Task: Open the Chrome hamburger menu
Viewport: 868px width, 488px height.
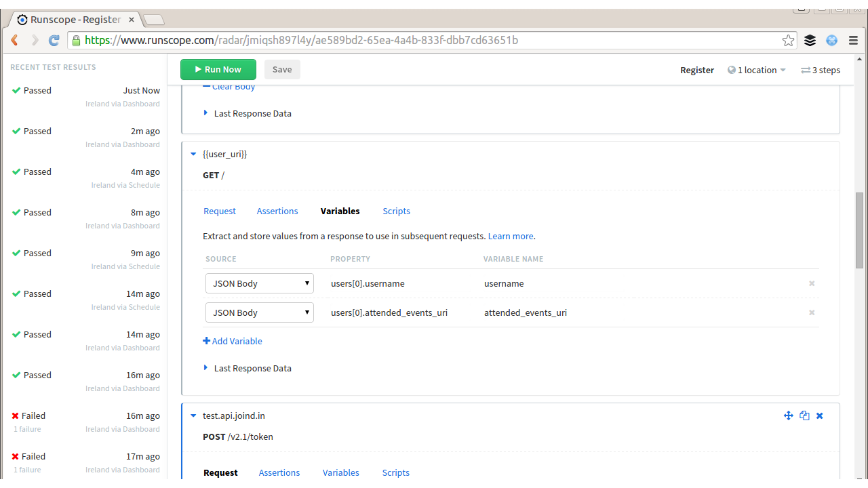Action: tap(852, 41)
